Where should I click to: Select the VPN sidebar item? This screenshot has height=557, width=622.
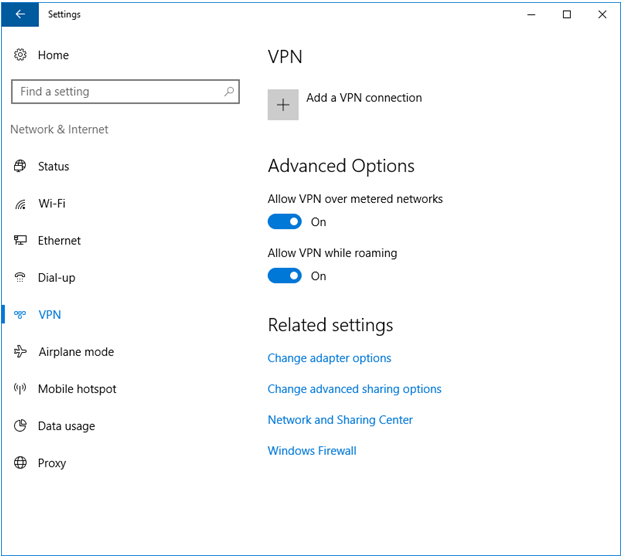click(49, 315)
